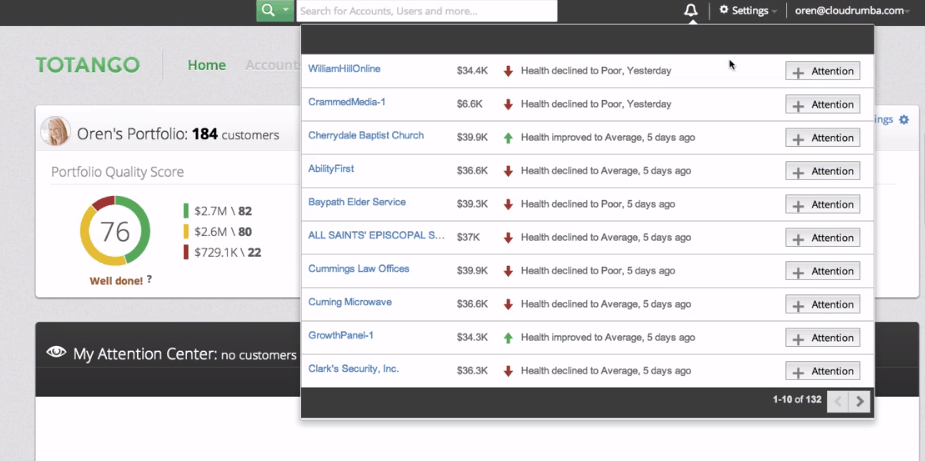
Task: Click Health declined to Average for Cuming Microwave
Action: click(x=606, y=304)
